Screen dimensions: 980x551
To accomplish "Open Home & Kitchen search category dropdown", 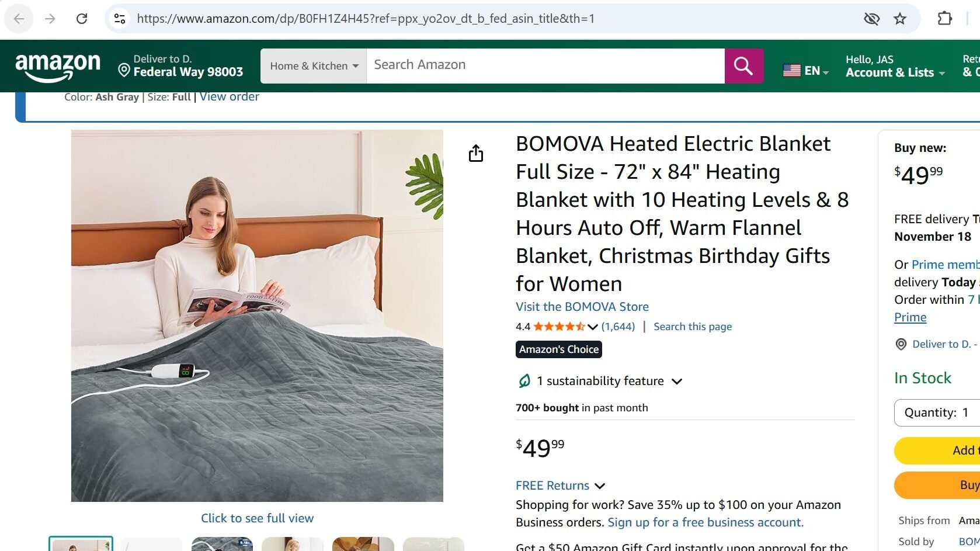I will [314, 66].
